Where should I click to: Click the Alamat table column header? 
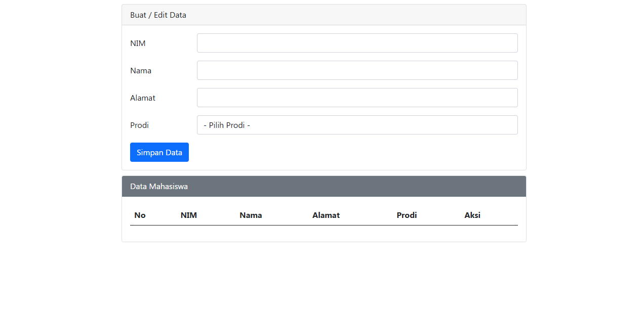tap(326, 215)
